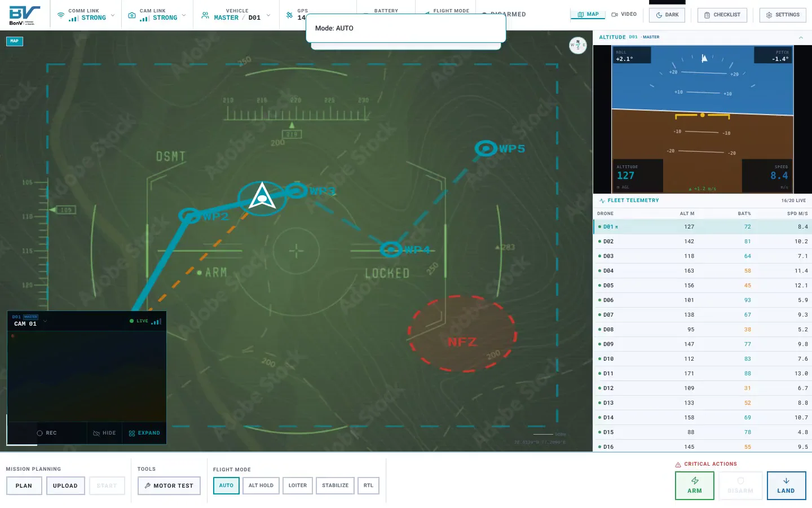Click the camera signal strength bars
This screenshot has width=812, height=508.
(x=156, y=321)
